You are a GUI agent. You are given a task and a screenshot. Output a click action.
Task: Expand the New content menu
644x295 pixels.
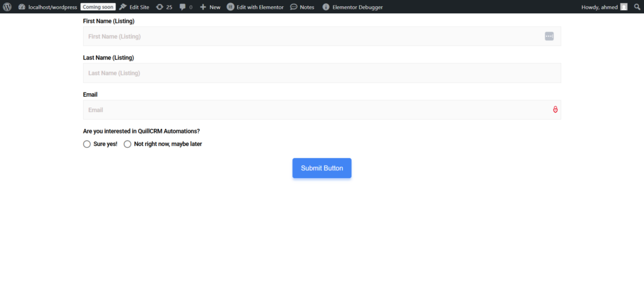[x=210, y=7]
